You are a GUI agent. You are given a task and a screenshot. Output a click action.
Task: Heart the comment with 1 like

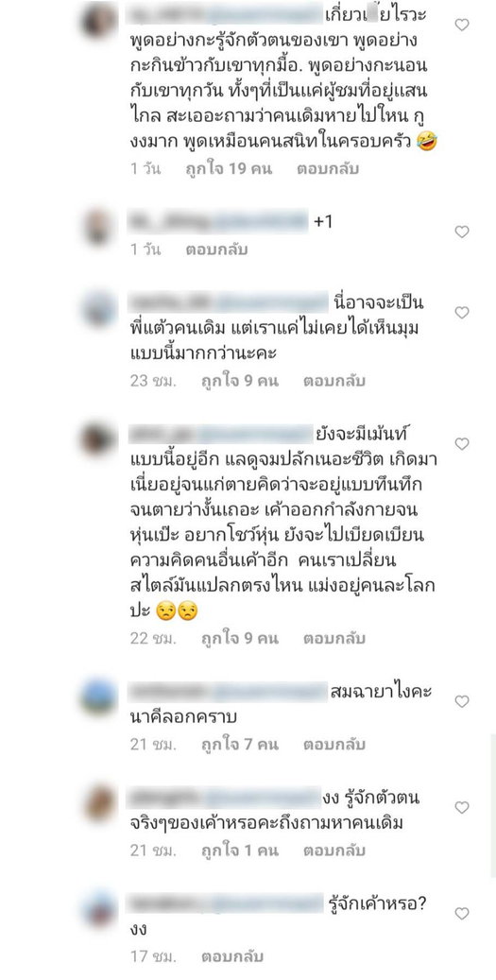(462, 807)
